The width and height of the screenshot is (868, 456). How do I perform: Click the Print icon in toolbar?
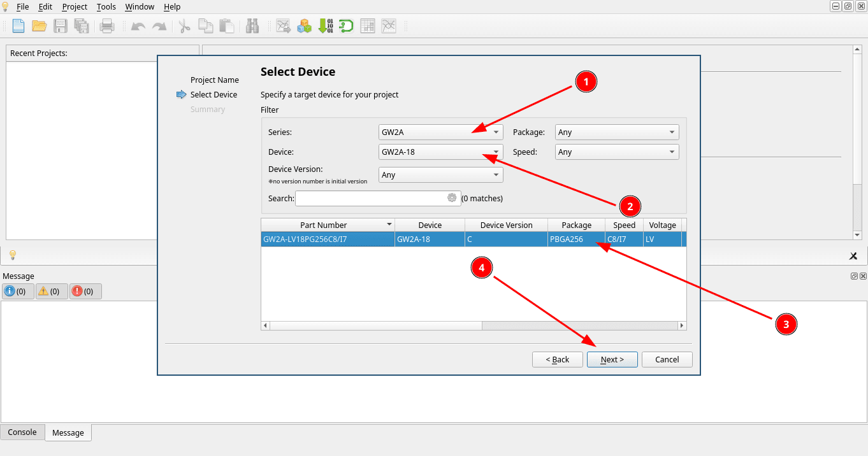point(106,26)
